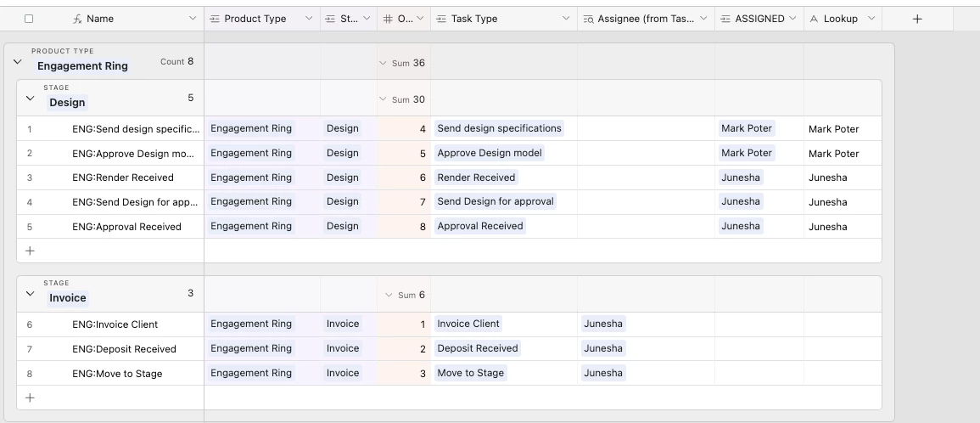Select the ENG:Render Received record name
Image resolution: width=980 pixels, height=423 pixels.
[x=123, y=178]
